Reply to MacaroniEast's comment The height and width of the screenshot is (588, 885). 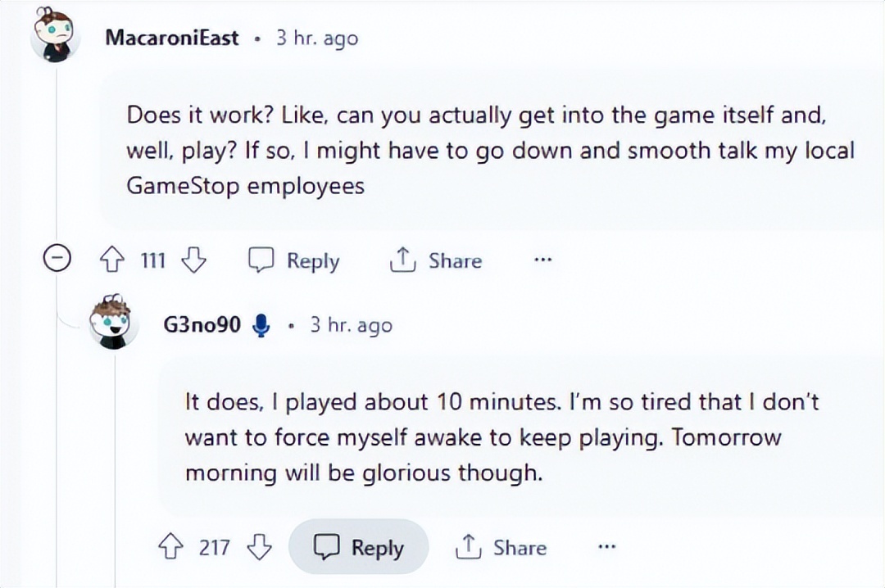[294, 261]
